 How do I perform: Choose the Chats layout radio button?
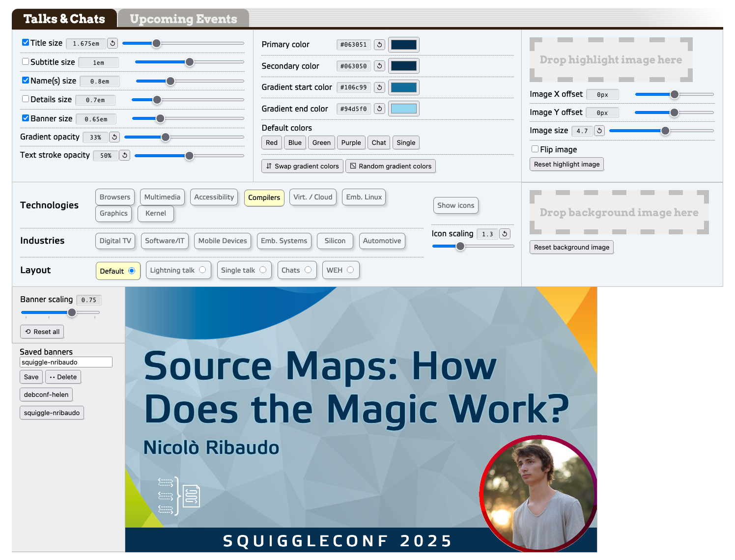point(308,270)
